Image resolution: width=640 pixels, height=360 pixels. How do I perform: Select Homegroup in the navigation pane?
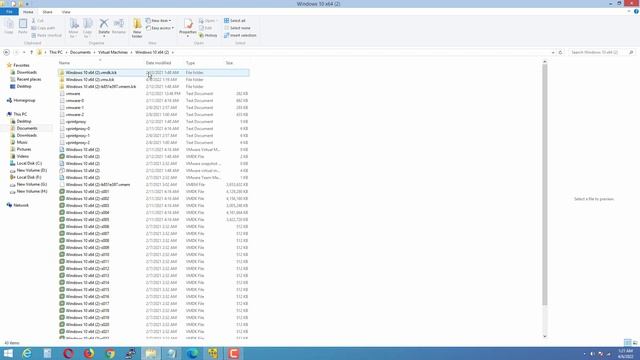(x=24, y=100)
